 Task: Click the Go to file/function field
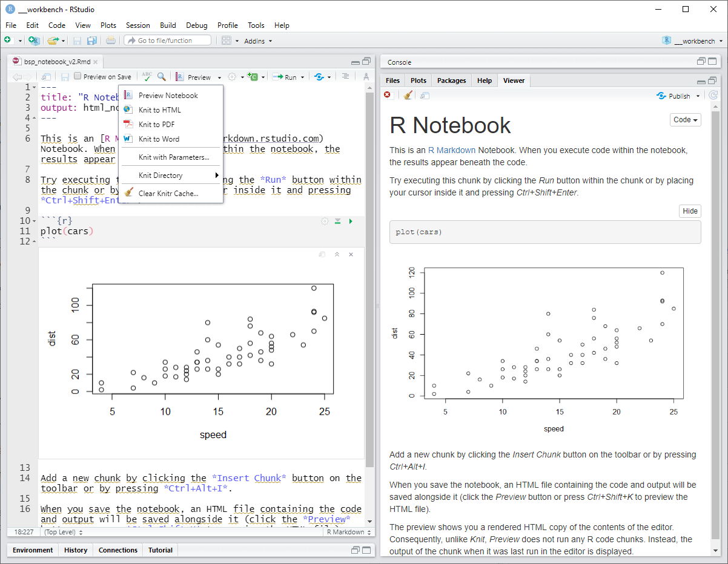(x=168, y=41)
